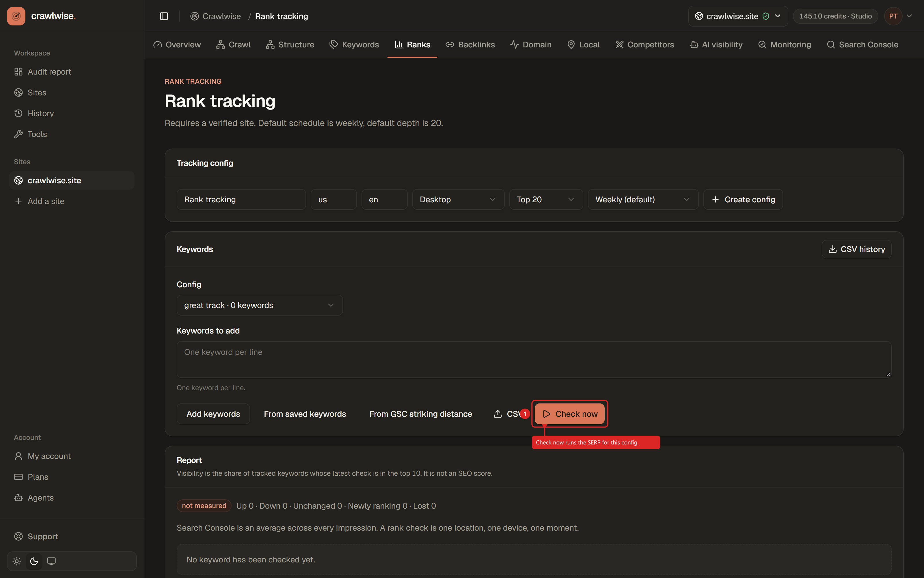View the Competitors tab
The height and width of the screenshot is (578, 924).
(x=644, y=45)
